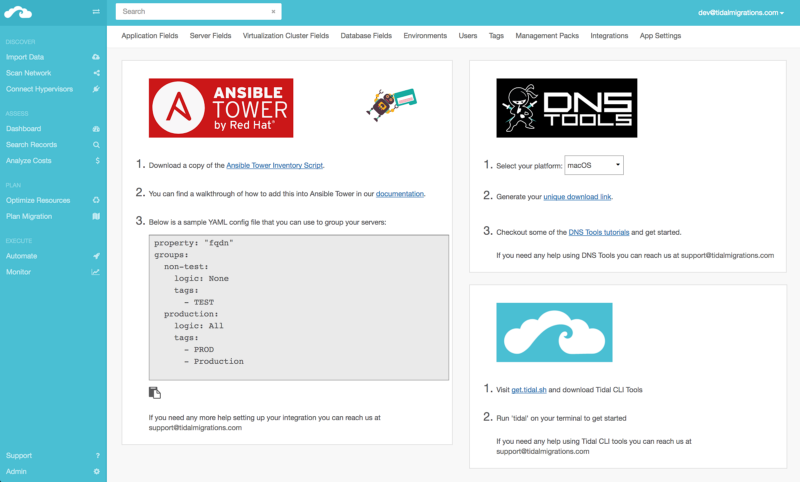
Task: Click the Tidal wave cloud logo image
Action: 554,333
